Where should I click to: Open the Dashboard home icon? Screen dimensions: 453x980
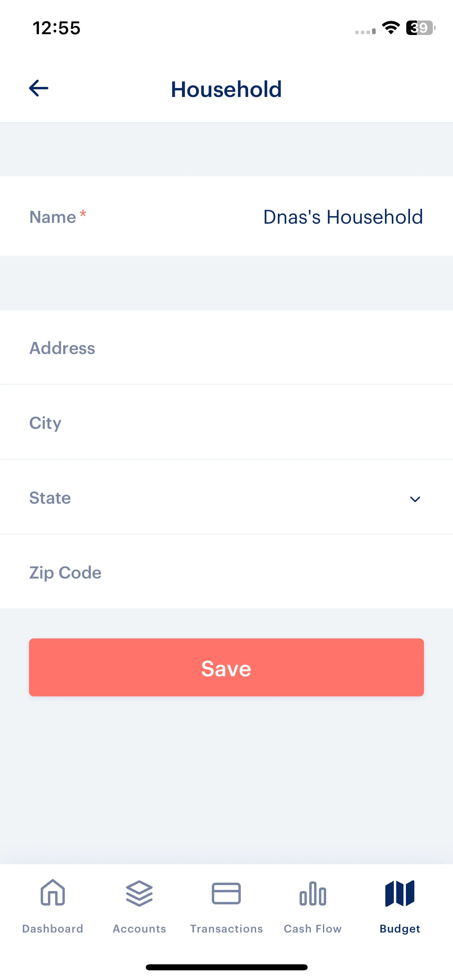tap(53, 892)
